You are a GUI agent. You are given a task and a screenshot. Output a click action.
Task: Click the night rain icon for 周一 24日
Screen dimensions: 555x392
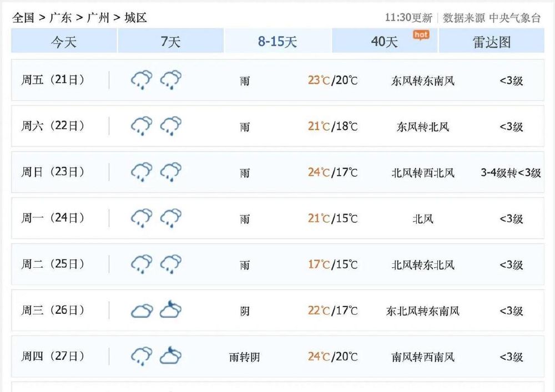coord(170,218)
